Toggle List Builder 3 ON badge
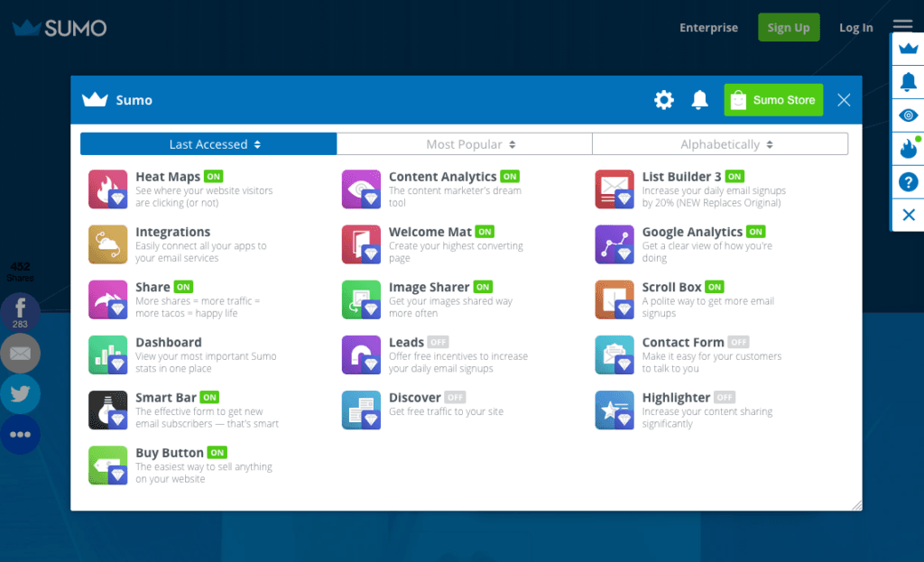Viewport: 924px width, 562px height. 735,176
